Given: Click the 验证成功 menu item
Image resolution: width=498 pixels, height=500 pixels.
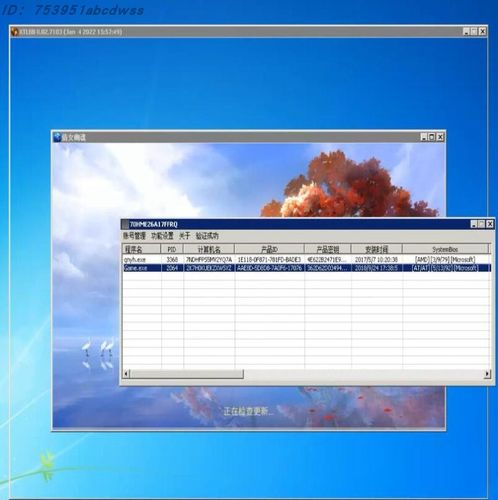Looking at the screenshot, I should [x=207, y=236].
